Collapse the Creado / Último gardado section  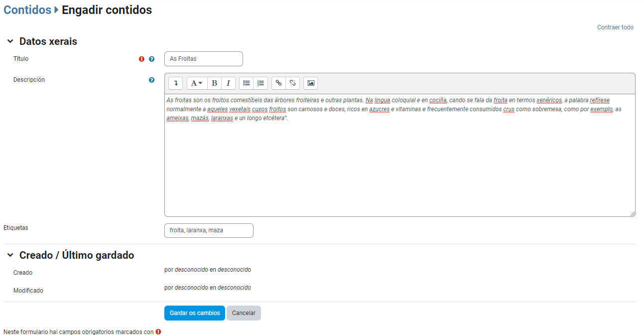(x=10, y=255)
